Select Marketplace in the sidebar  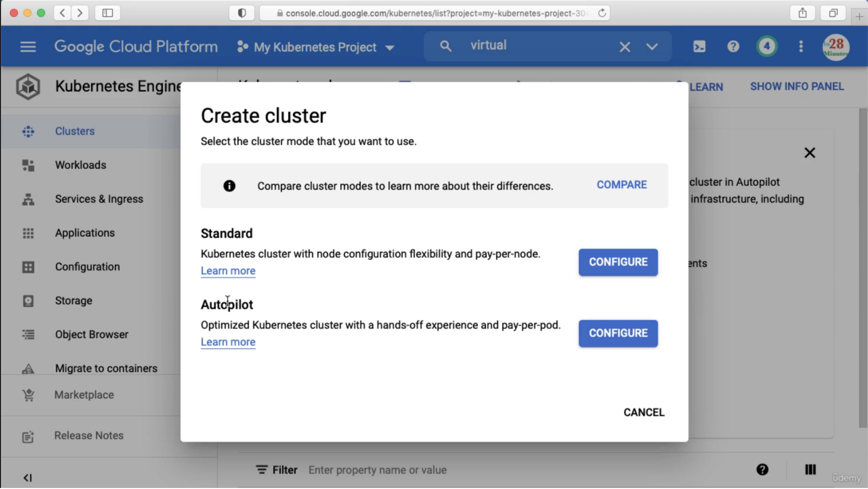point(84,395)
